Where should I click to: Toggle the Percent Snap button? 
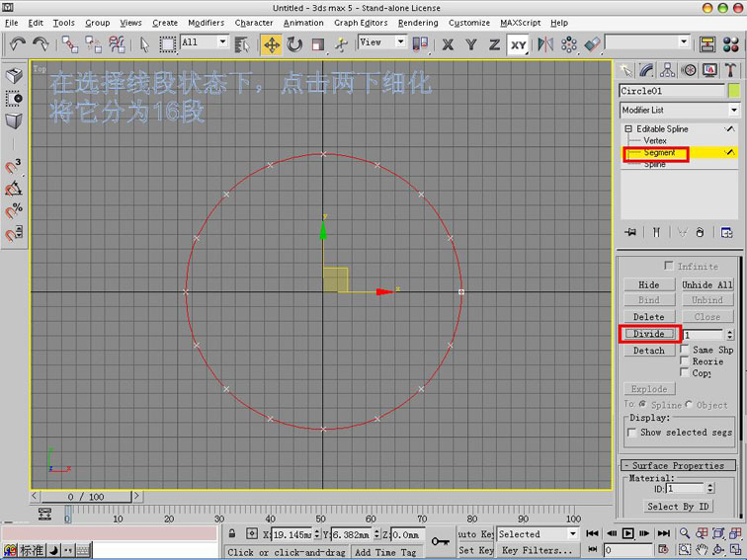[14, 211]
